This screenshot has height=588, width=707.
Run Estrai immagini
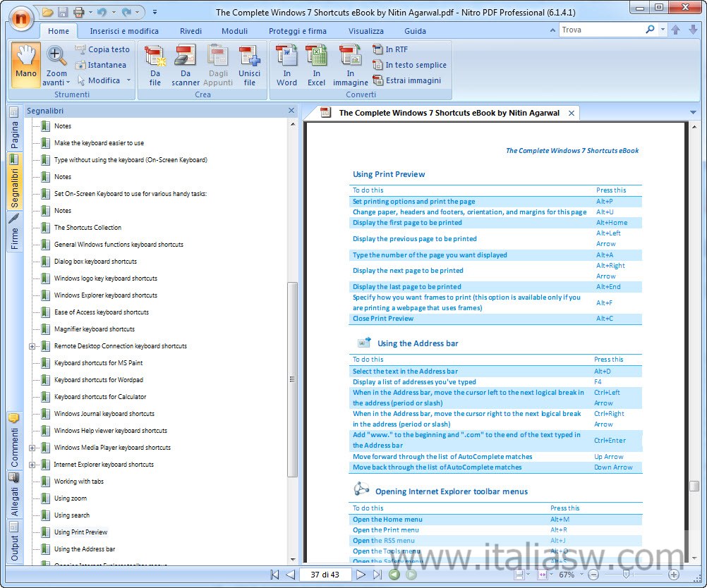coord(406,80)
